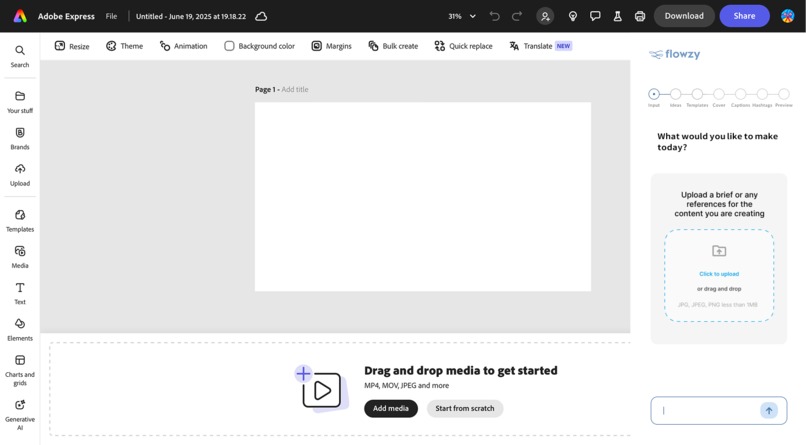Open the Translate tool

pyautogui.click(x=540, y=46)
